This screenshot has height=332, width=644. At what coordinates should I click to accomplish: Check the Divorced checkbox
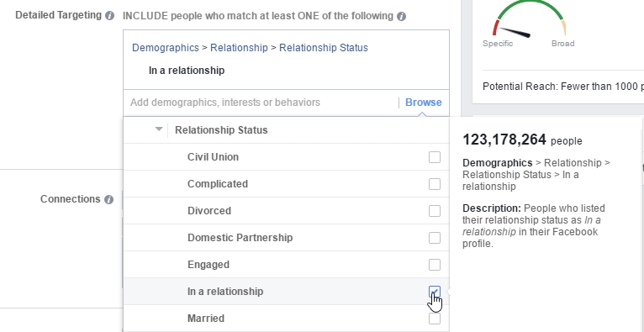tap(434, 211)
